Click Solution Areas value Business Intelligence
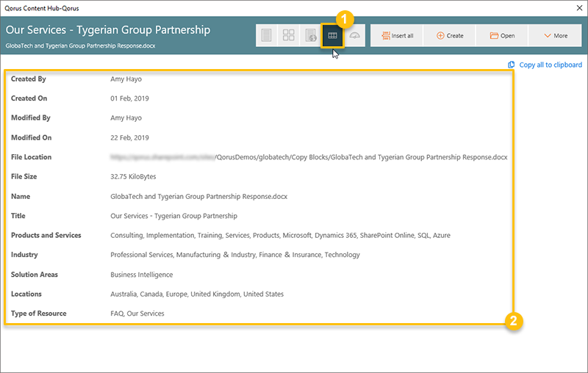588x373 pixels. pyautogui.click(x=141, y=275)
